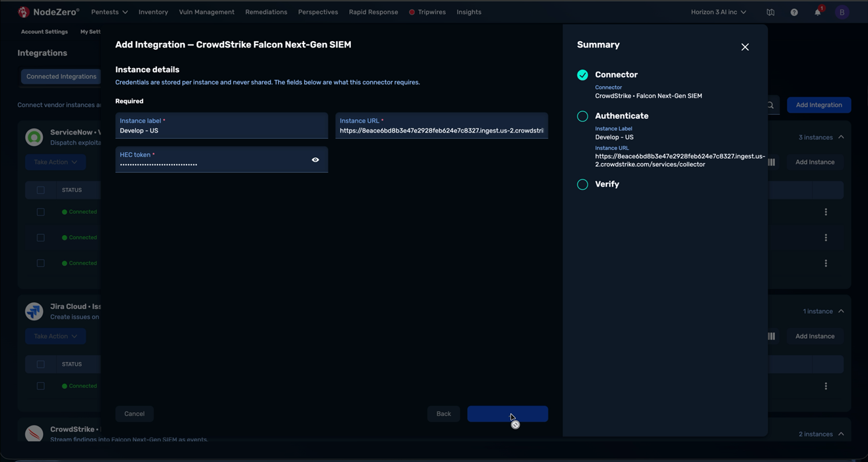Click the CrowdStrike integration logo
This screenshot has width=868, height=462.
click(34, 434)
